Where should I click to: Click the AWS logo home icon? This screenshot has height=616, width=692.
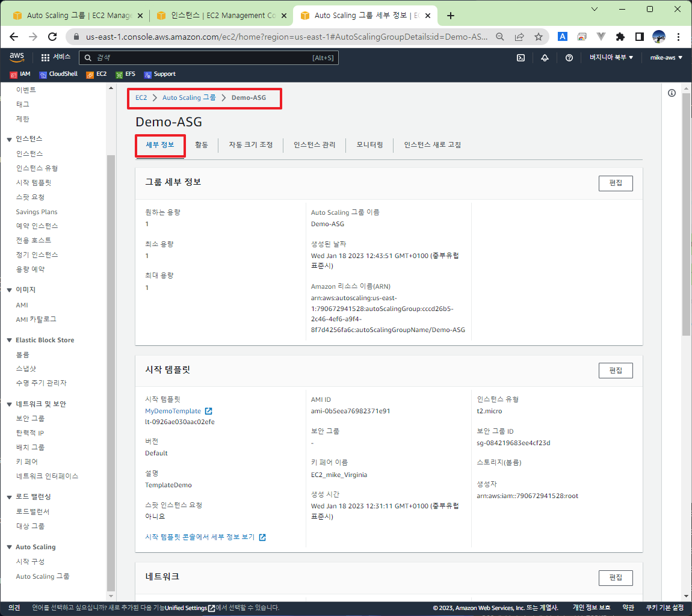click(x=17, y=57)
